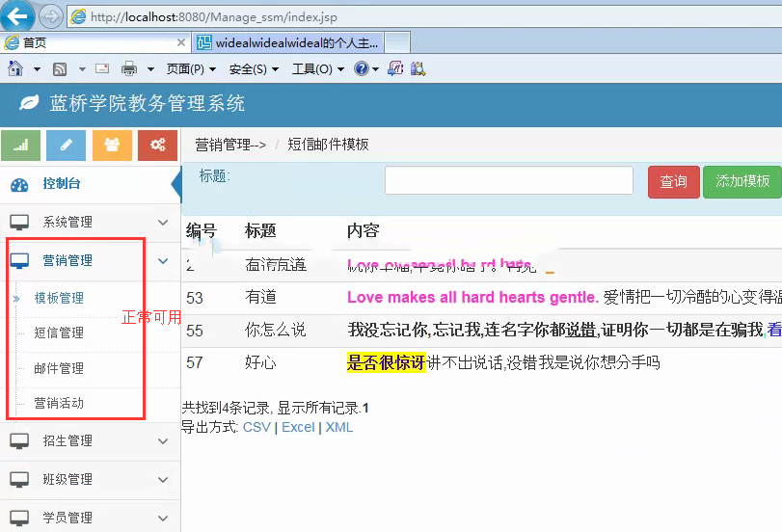
Task: Switch to the widealwidealwideal personal page tab
Action: coord(287,42)
